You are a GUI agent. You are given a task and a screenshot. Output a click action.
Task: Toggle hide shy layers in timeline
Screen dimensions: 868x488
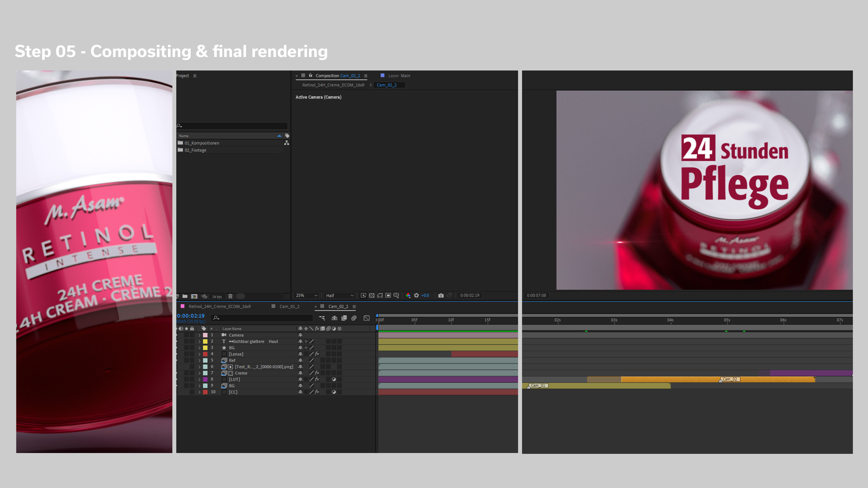[x=334, y=318]
